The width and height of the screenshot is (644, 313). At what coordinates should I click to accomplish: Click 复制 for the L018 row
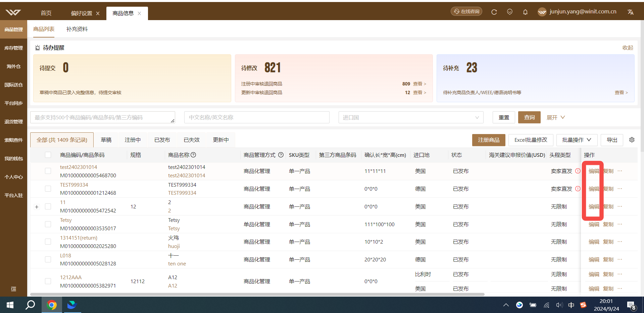(608, 259)
